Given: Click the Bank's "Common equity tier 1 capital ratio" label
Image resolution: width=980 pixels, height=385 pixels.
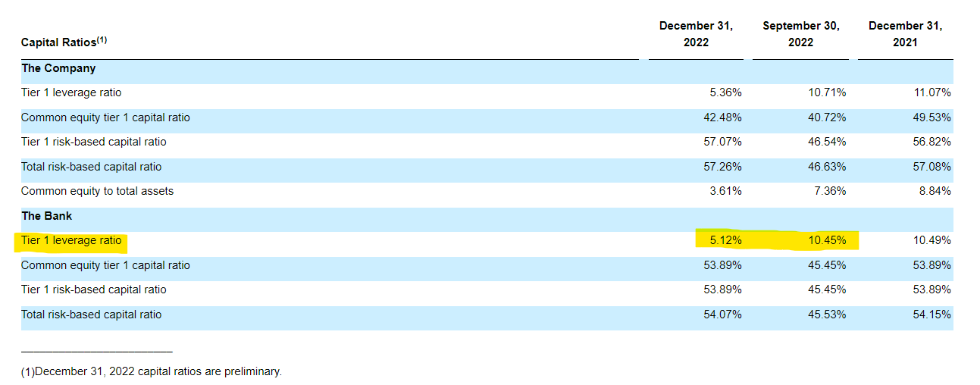Looking at the screenshot, I should click(x=105, y=265).
